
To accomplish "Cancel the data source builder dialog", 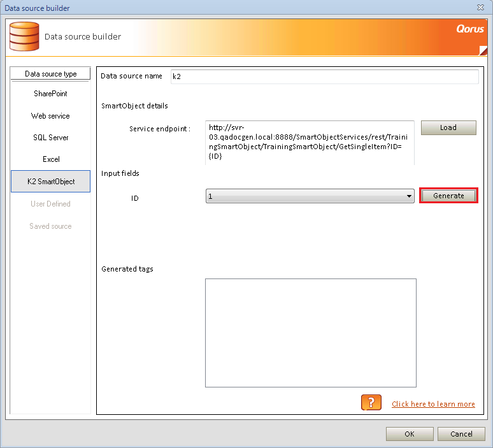I will point(461,434).
